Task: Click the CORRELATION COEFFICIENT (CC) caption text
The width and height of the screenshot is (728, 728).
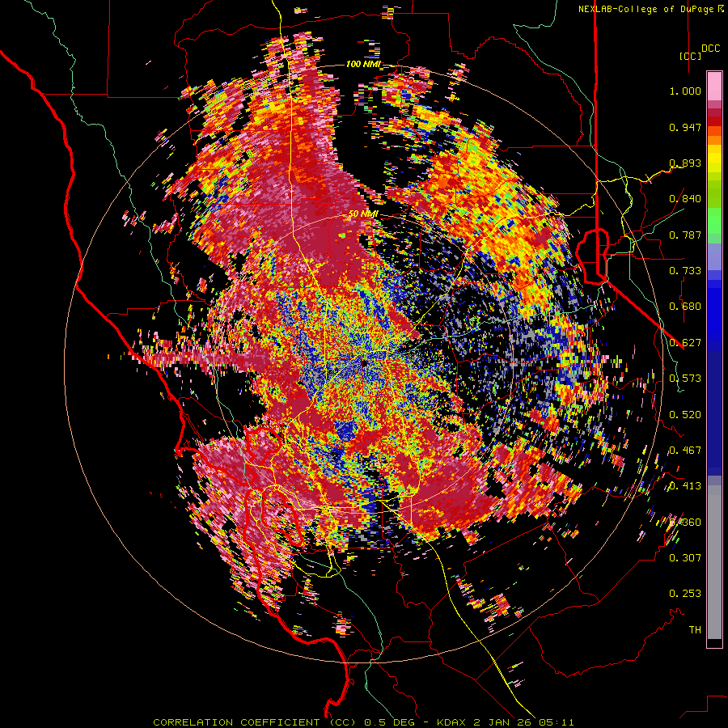Action: click(x=255, y=722)
